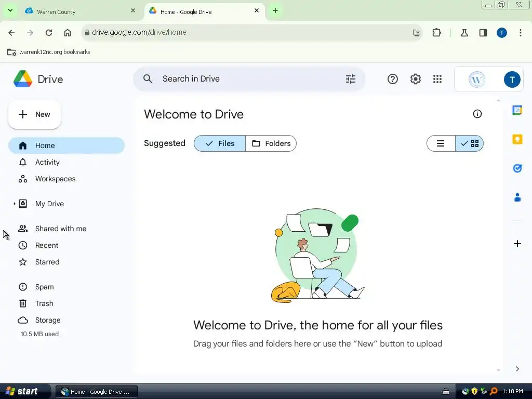Close the Home - Google Drive tab

pos(257,10)
